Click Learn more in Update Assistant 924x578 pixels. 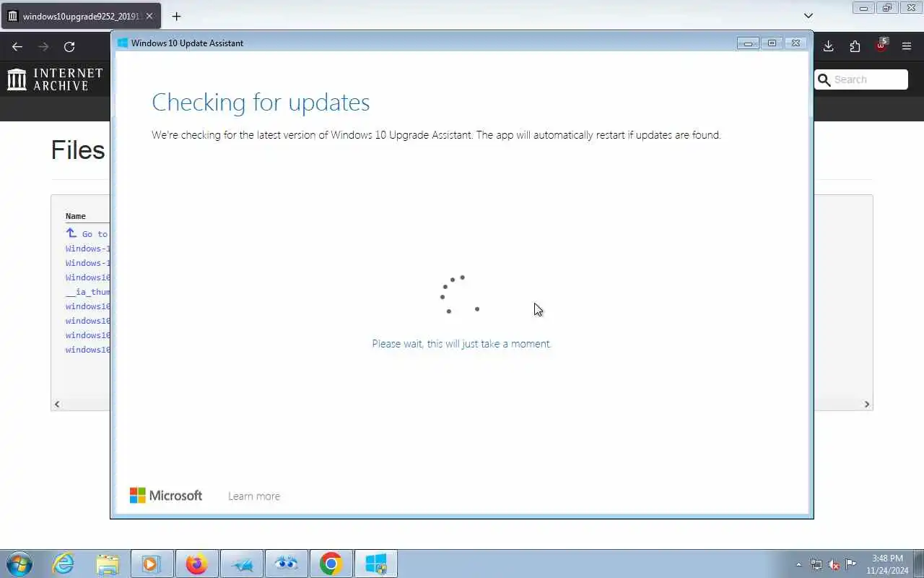pos(254,496)
